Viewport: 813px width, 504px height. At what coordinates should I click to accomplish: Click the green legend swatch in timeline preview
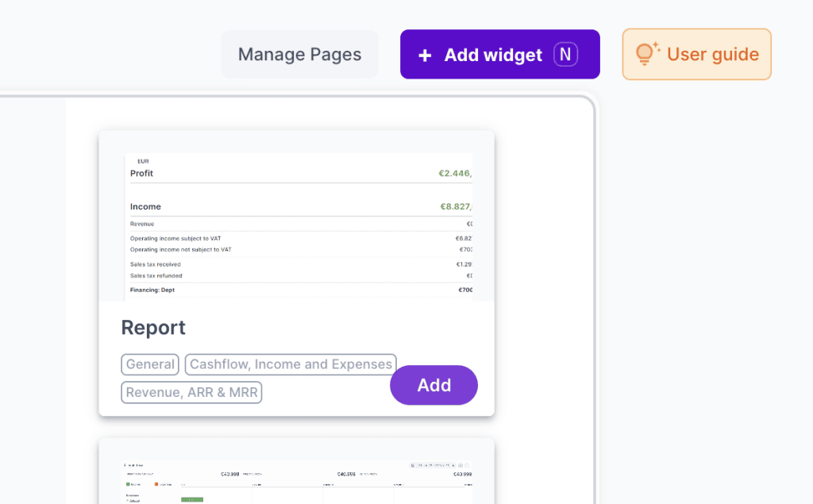129,483
